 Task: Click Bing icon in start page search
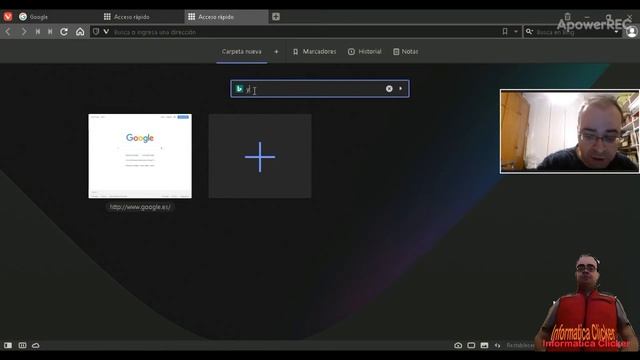coord(239,89)
